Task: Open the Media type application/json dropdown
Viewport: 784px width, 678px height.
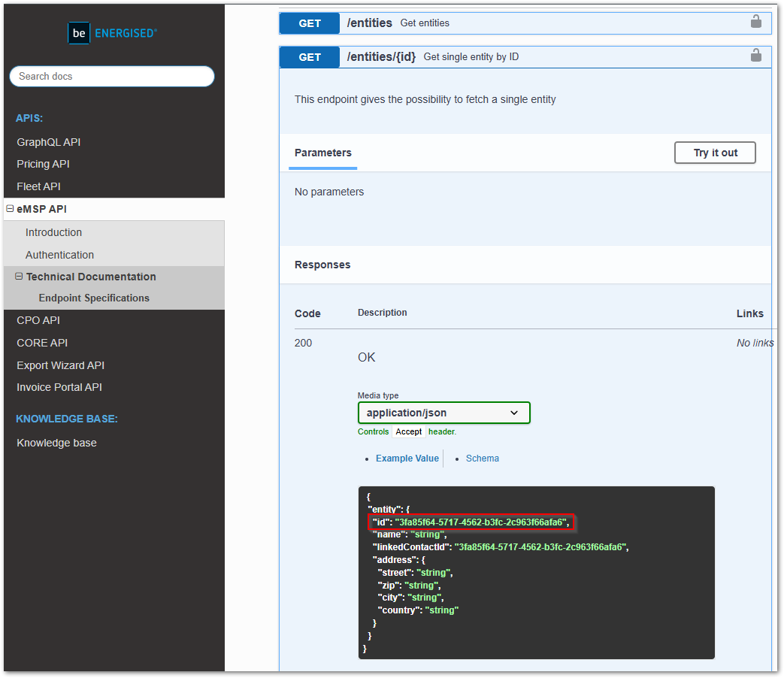Action: coord(443,413)
